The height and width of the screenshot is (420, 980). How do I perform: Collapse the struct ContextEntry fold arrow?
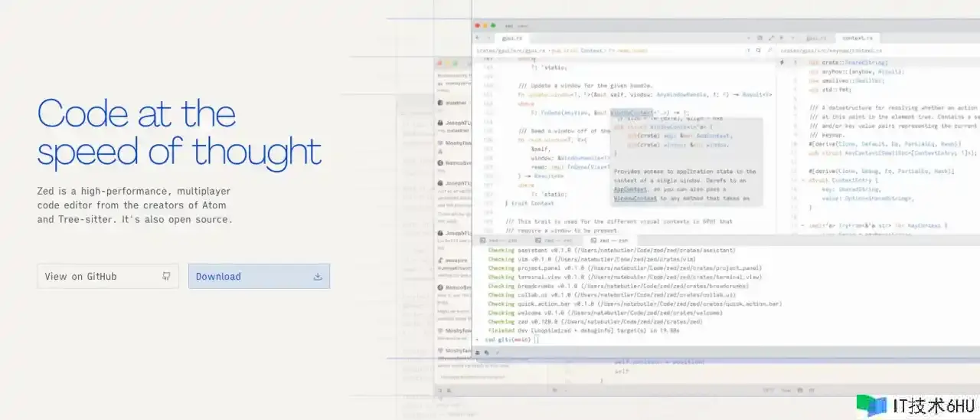pos(802,181)
